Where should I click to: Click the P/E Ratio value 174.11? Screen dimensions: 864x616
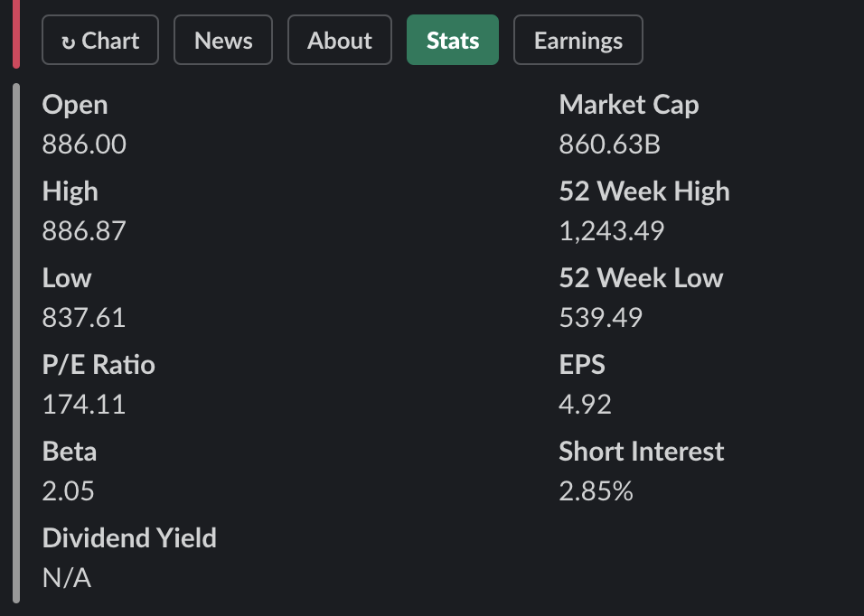point(84,404)
